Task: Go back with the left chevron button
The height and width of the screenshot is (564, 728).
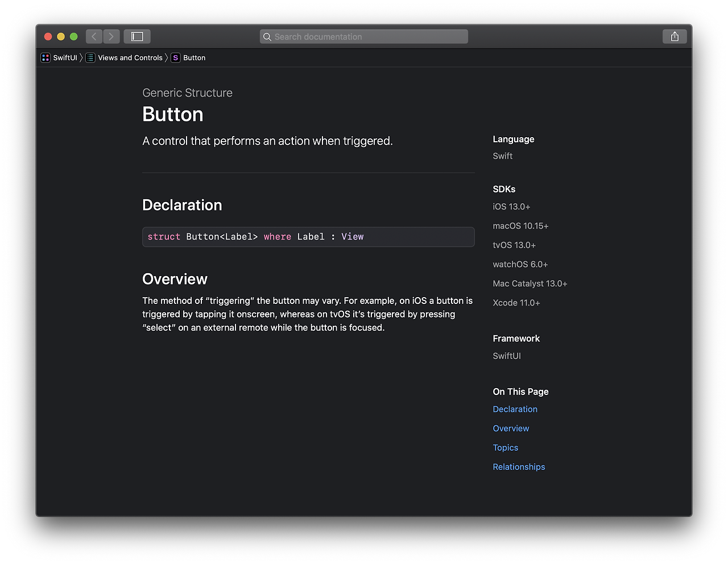Action: coord(94,36)
